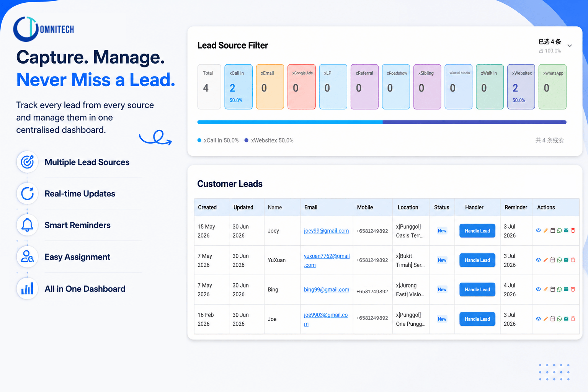Click the Omnitech logo
Image resolution: width=588 pixels, height=392 pixels.
tap(43, 29)
